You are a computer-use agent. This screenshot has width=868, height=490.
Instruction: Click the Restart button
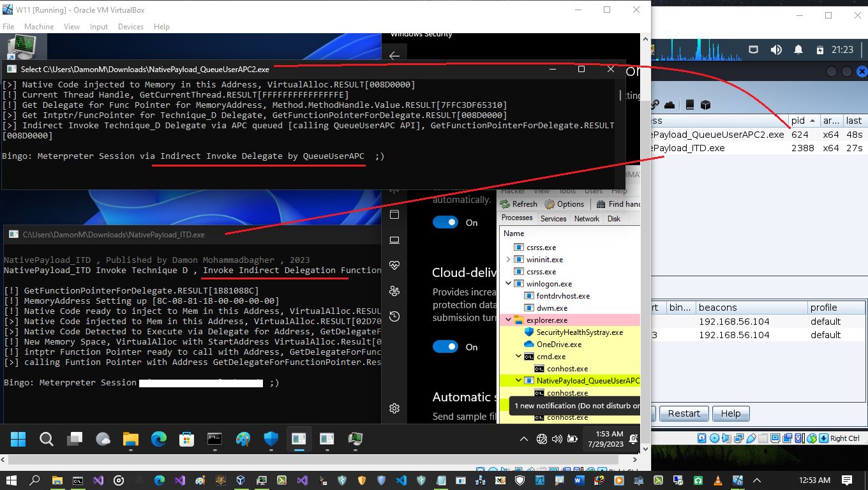(x=684, y=413)
